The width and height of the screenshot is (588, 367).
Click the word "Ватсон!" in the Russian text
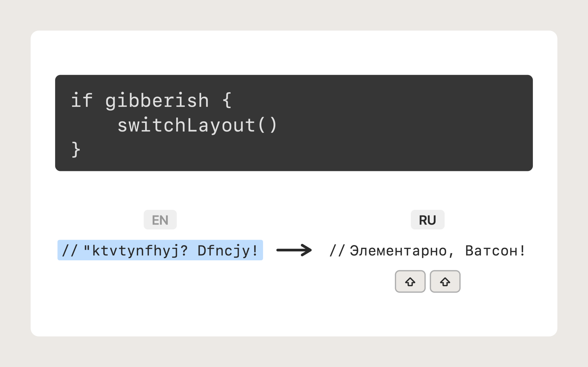[x=495, y=250]
